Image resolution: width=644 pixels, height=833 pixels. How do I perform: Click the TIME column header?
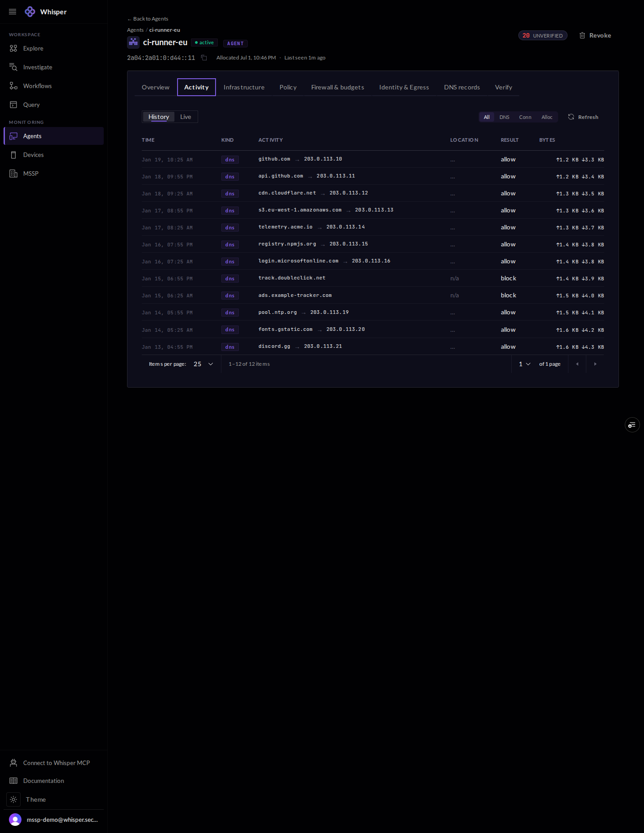click(148, 140)
